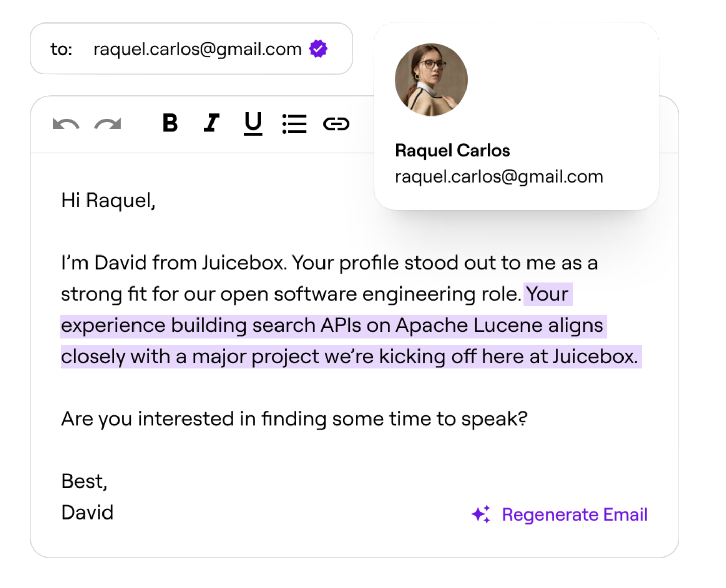Place cursor on the 'David' signature line
726x588 pixels.
87,512
